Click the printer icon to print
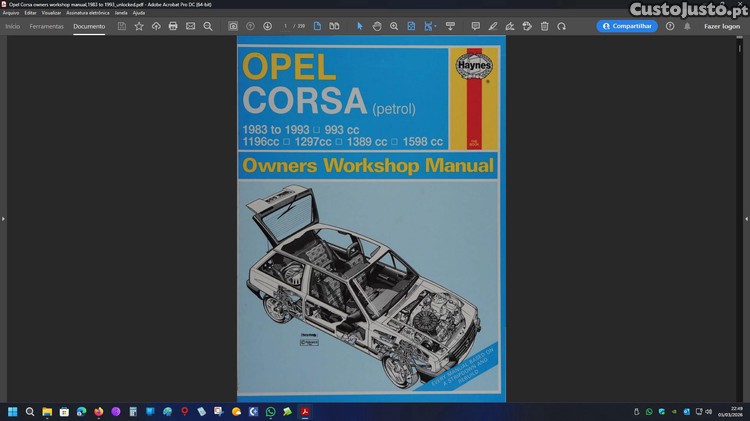The height and width of the screenshot is (421, 750). (173, 26)
